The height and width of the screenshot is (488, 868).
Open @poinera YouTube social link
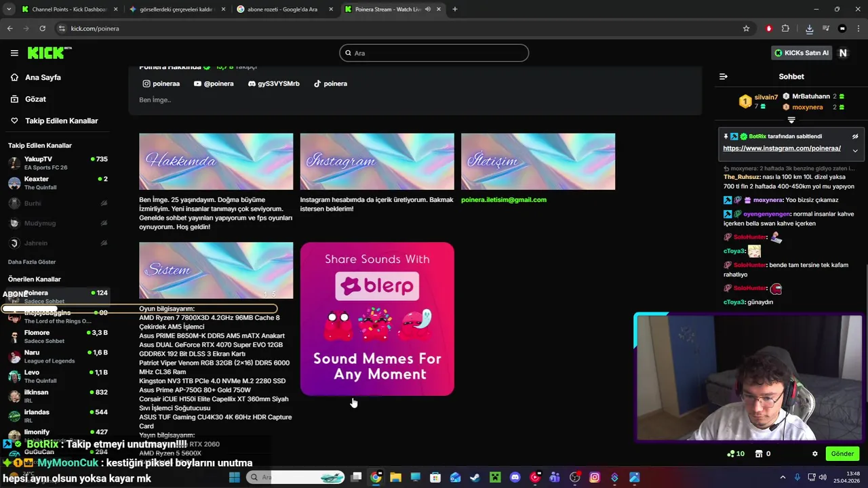[x=214, y=83]
